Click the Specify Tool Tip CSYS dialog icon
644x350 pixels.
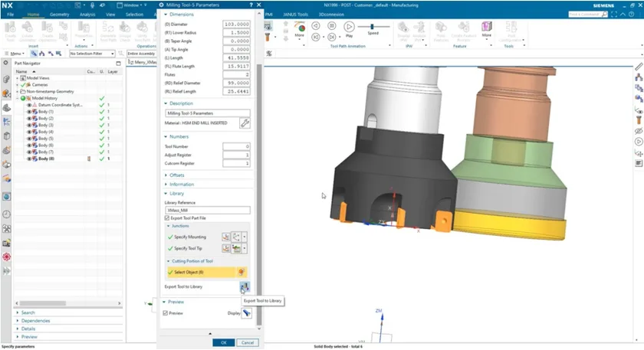tap(226, 248)
